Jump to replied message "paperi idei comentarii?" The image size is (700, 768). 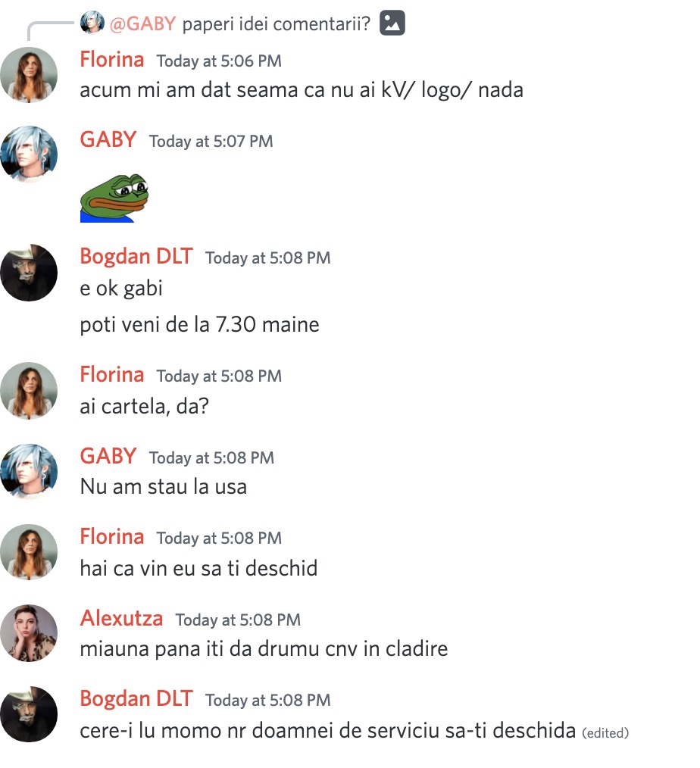[x=277, y=23]
